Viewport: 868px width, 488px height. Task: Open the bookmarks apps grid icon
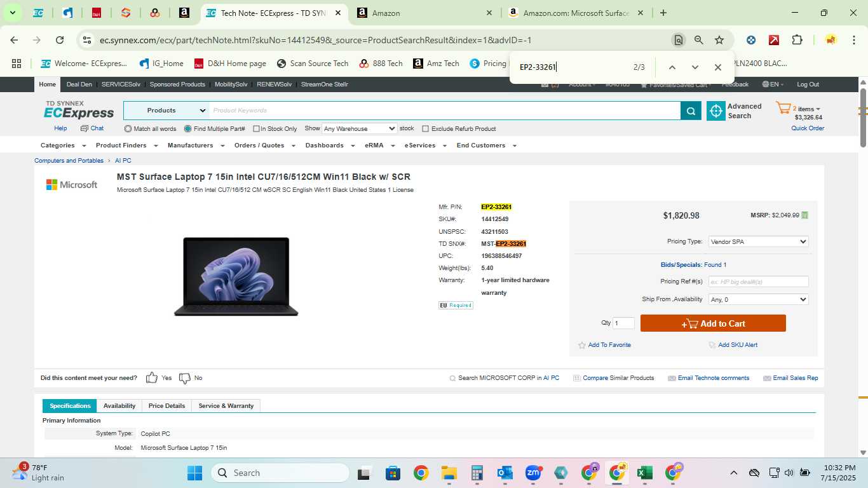coord(17,64)
